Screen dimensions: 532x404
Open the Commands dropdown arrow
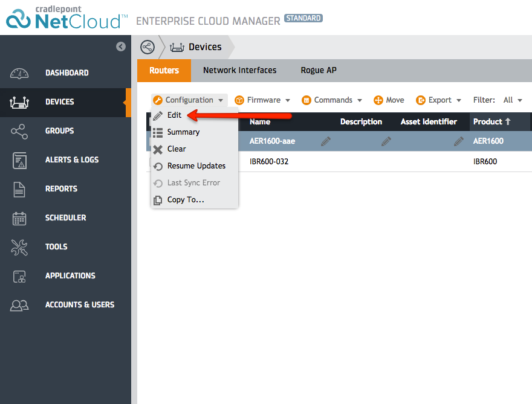(360, 100)
